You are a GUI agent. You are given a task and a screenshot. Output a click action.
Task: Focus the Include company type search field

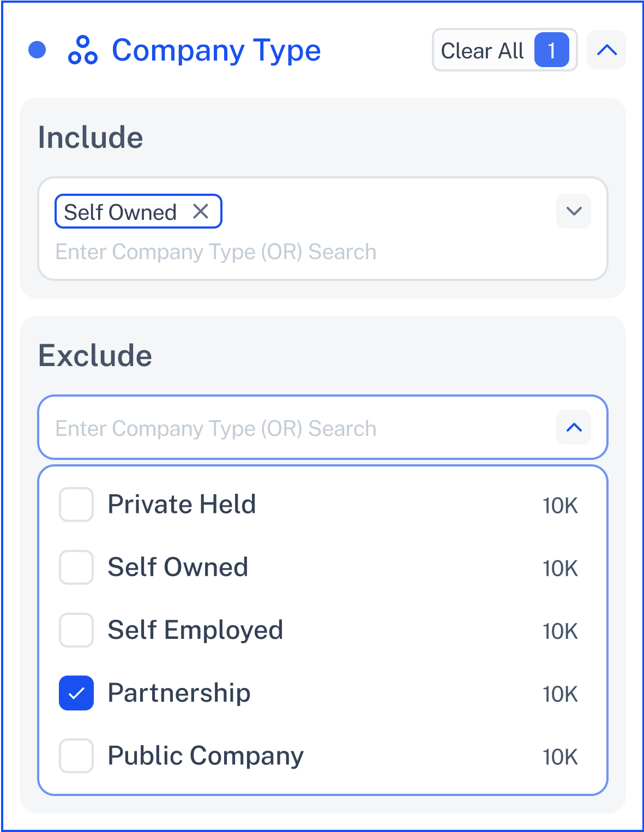pyautogui.click(x=216, y=252)
